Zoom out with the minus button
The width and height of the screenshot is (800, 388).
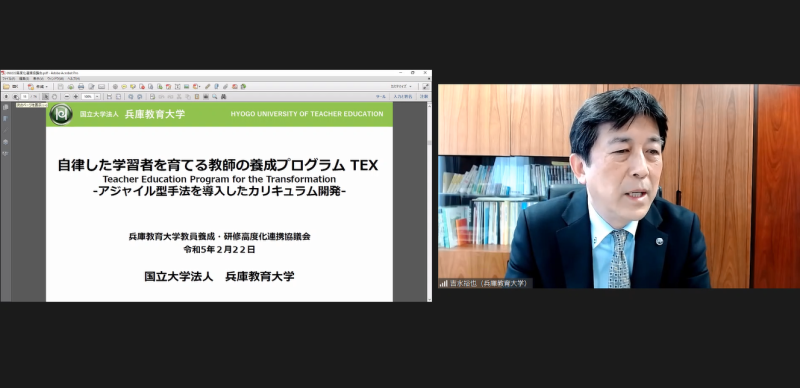[x=67, y=96]
